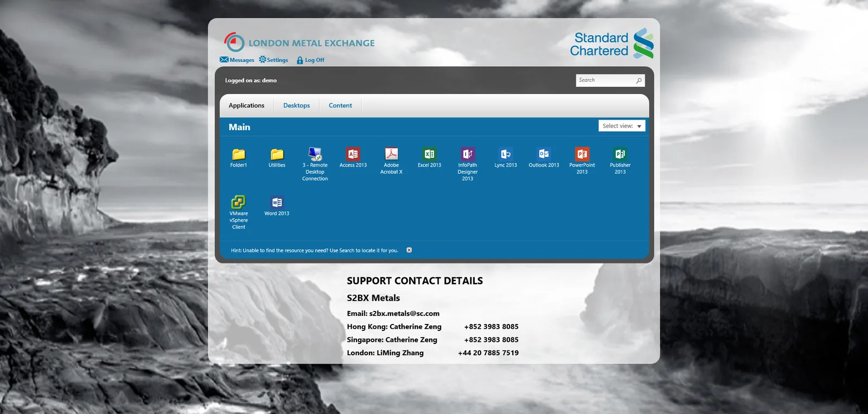Launch Remote Desktop Connection icon
Viewport: 868px width, 414px height.
(x=315, y=154)
